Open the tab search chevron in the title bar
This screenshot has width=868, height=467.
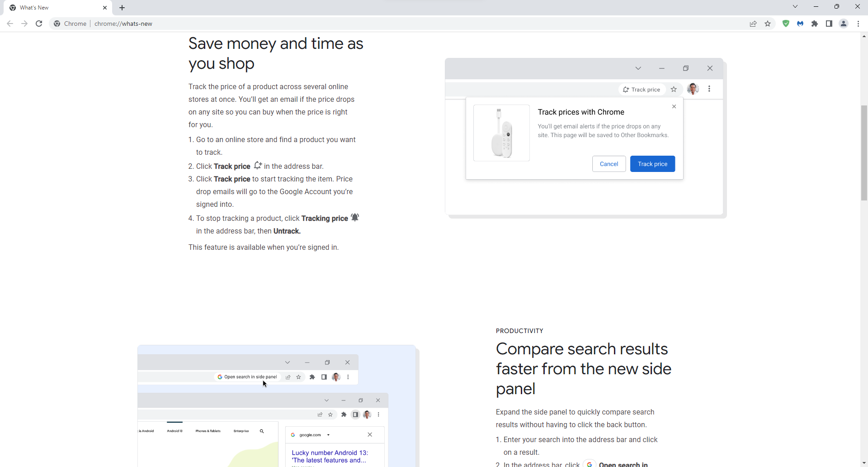point(795,6)
